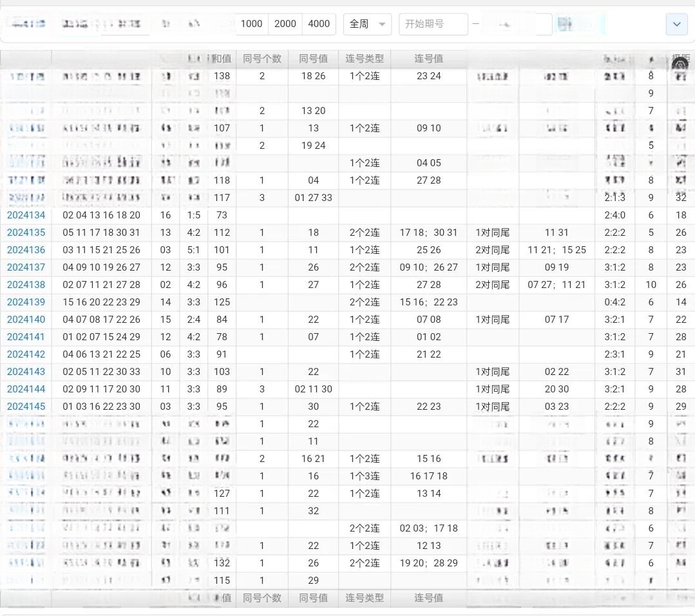
Task: Open issue link 2024143
Action: click(26, 372)
